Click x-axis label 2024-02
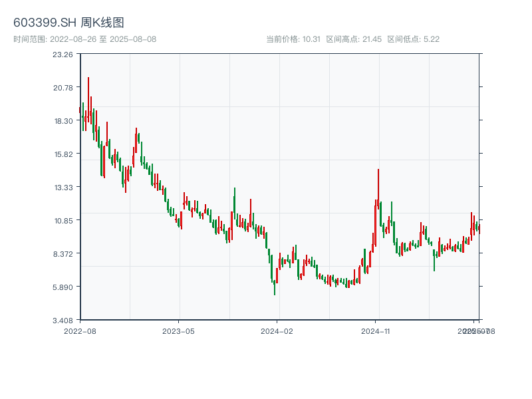532x399 pixels. (x=277, y=331)
